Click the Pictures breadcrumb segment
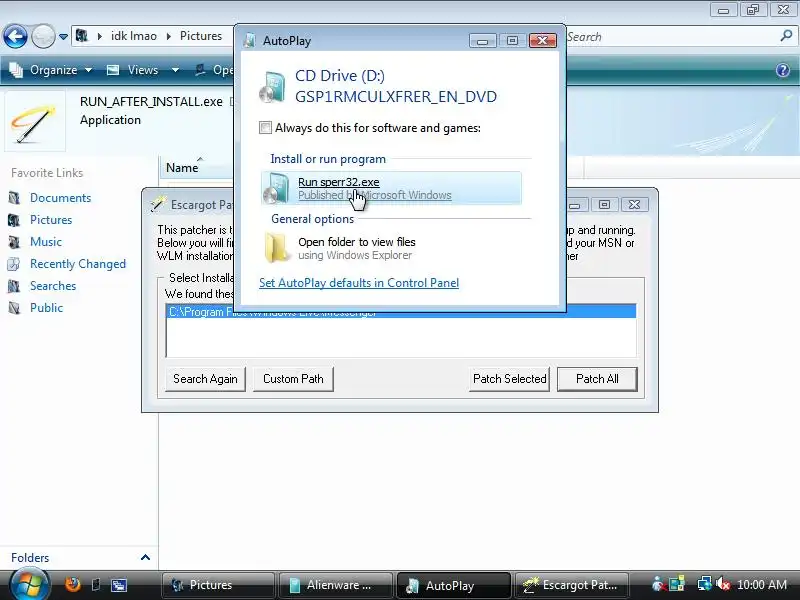Image resolution: width=800 pixels, height=600 pixels. [201, 36]
